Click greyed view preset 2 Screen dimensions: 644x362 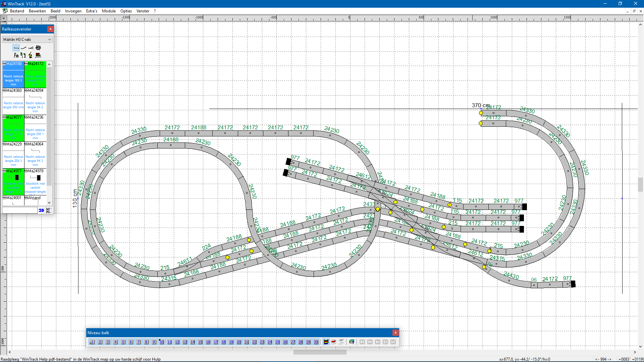[370, 342]
